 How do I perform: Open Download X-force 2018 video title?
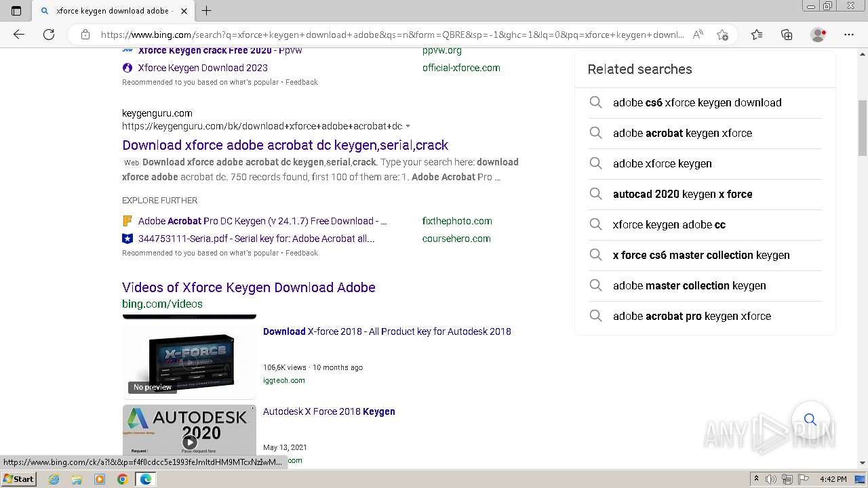[387, 331]
